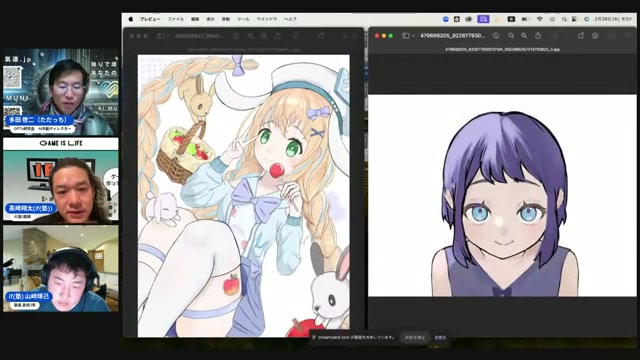Image resolution: width=640 pixels, height=360 pixels.
Task: Open the ツール menu
Action: point(243,19)
